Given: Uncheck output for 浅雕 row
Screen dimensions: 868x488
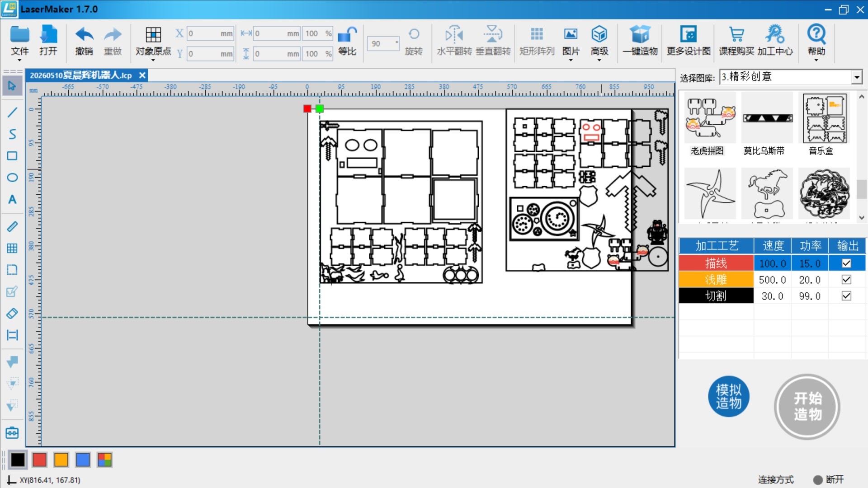Looking at the screenshot, I should [x=846, y=280].
